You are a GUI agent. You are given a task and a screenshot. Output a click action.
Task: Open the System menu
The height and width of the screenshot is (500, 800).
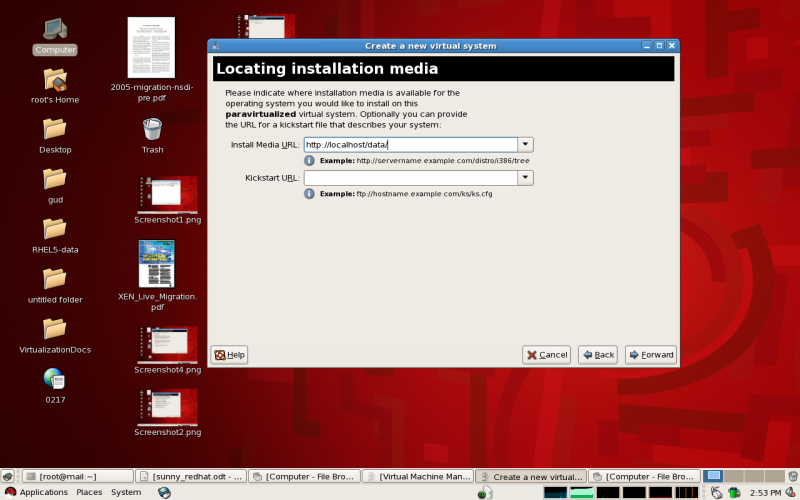click(126, 492)
